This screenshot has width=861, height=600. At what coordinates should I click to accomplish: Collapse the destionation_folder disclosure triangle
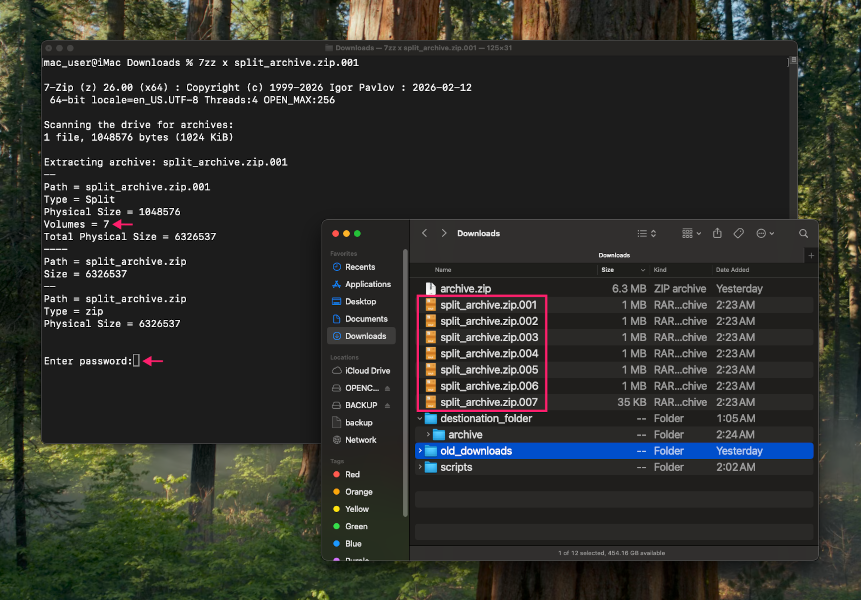pyautogui.click(x=420, y=418)
